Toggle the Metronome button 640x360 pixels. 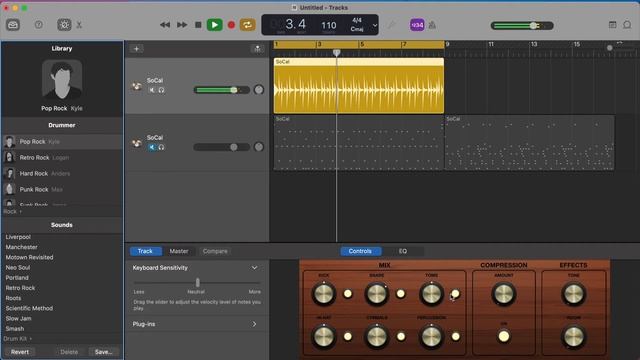(432, 25)
